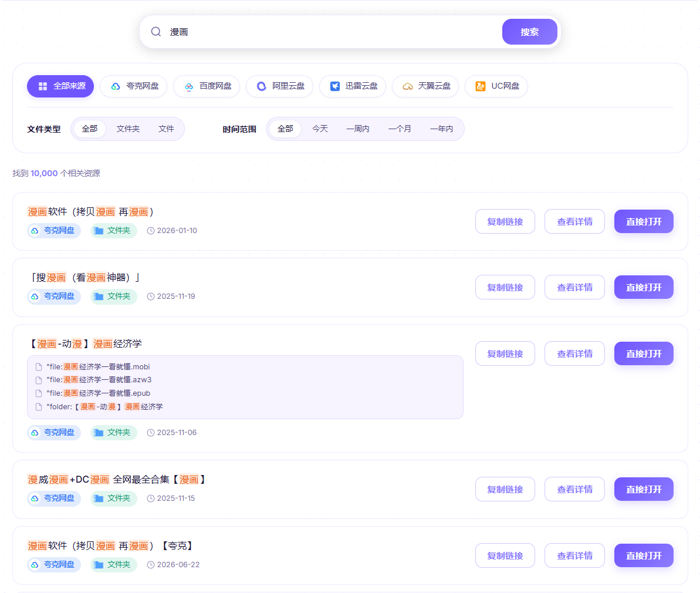Click 夸克网盘 badge on 漫画经济学 result
Viewport: 700px width, 593px height.
[x=54, y=433]
